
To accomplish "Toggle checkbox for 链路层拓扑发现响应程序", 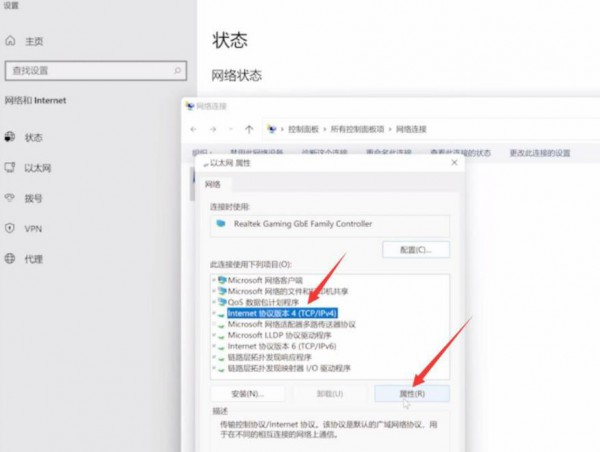I will tap(214, 357).
